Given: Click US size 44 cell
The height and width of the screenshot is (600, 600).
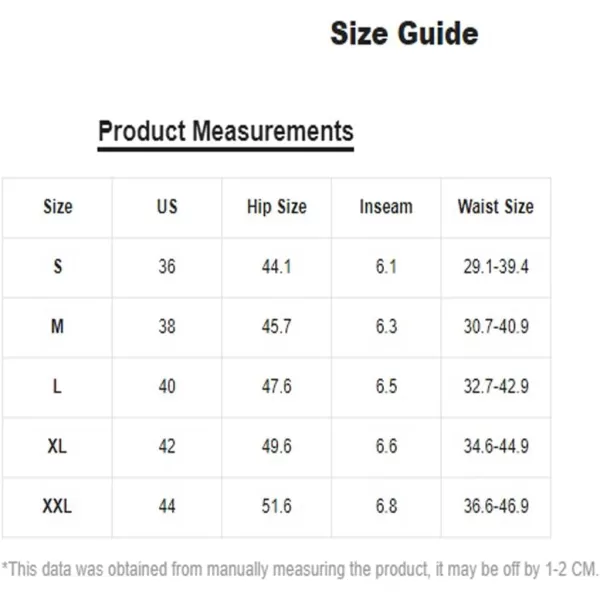Looking at the screenshot, I should pyautogui.click(x=167, y=506).
